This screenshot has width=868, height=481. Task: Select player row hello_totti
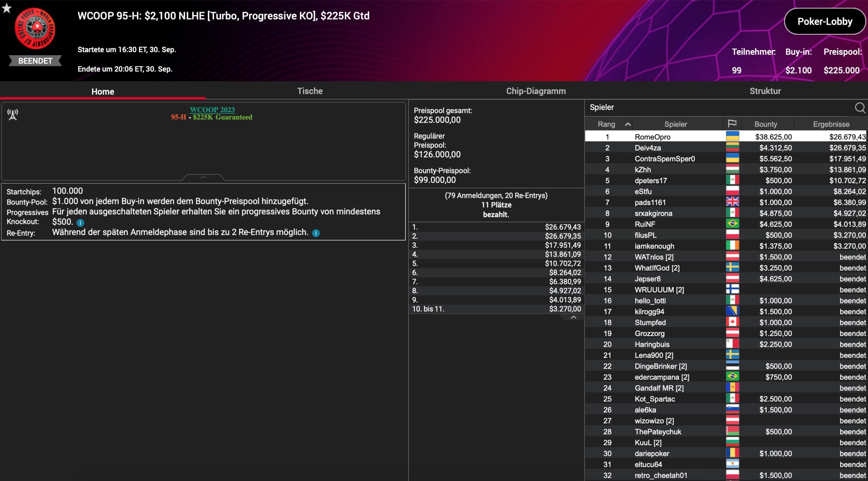(726, 300)
